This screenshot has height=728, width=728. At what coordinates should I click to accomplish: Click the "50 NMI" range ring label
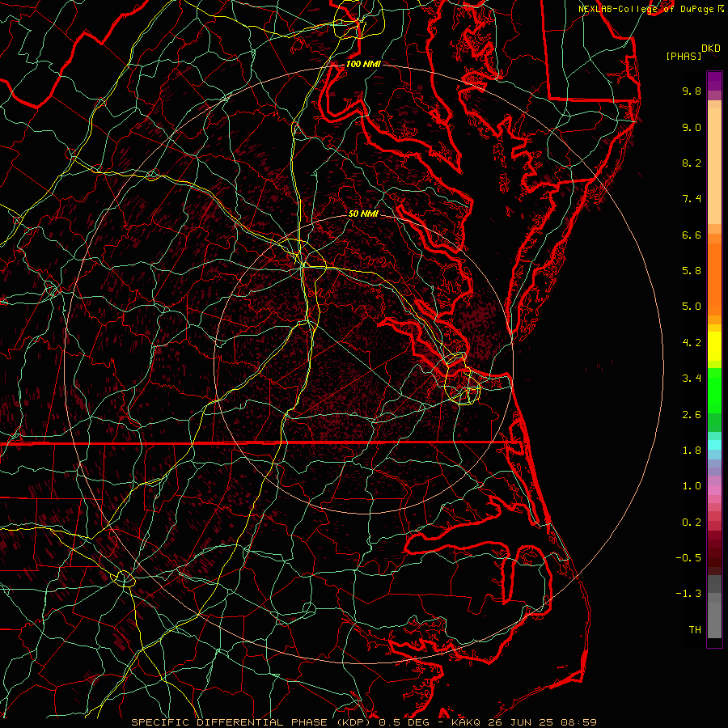363,214
